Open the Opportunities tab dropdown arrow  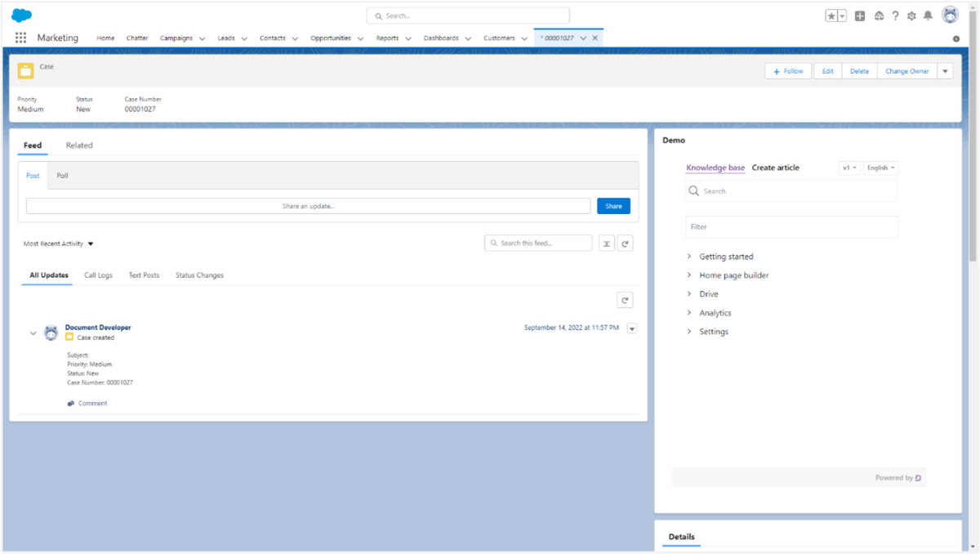pos(361,38)
